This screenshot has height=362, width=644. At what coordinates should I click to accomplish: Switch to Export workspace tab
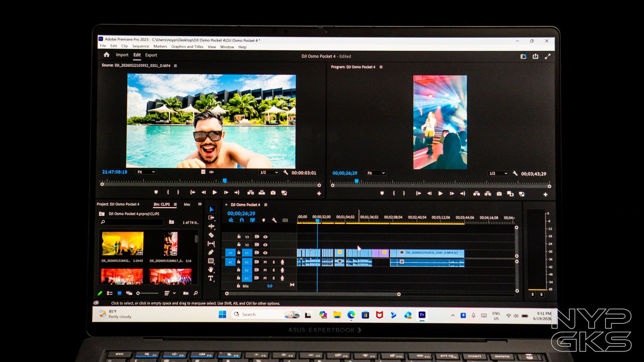[151, 55]
